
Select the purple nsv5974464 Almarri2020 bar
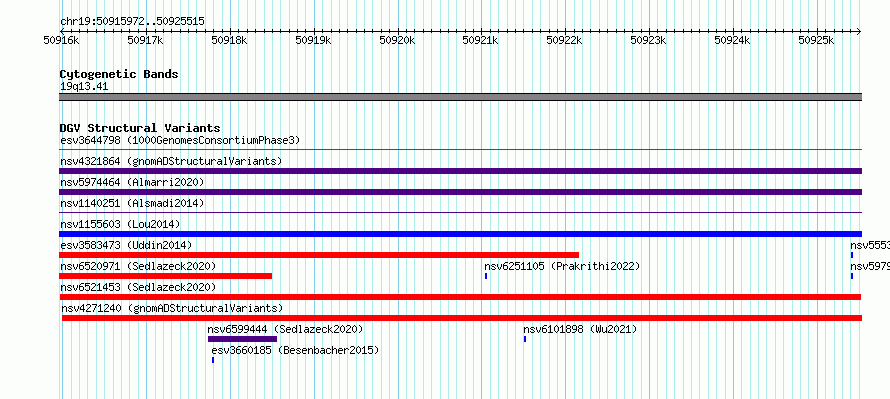pos(460,192)
